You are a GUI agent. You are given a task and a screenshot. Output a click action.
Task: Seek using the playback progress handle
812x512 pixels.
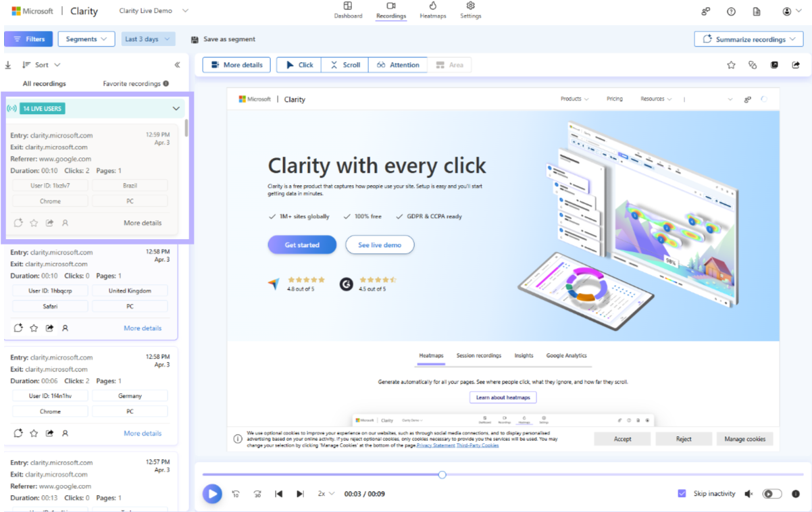(x=442, y=475)
